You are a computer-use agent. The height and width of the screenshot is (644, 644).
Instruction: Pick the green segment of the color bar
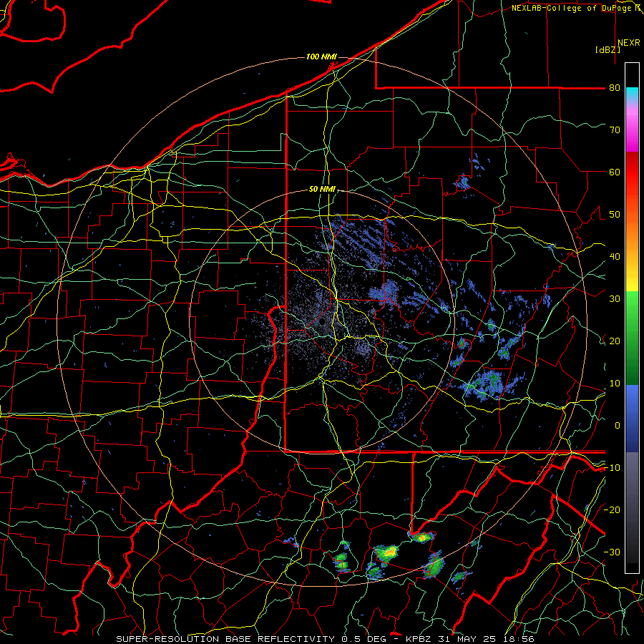click(x=632, y=338)
